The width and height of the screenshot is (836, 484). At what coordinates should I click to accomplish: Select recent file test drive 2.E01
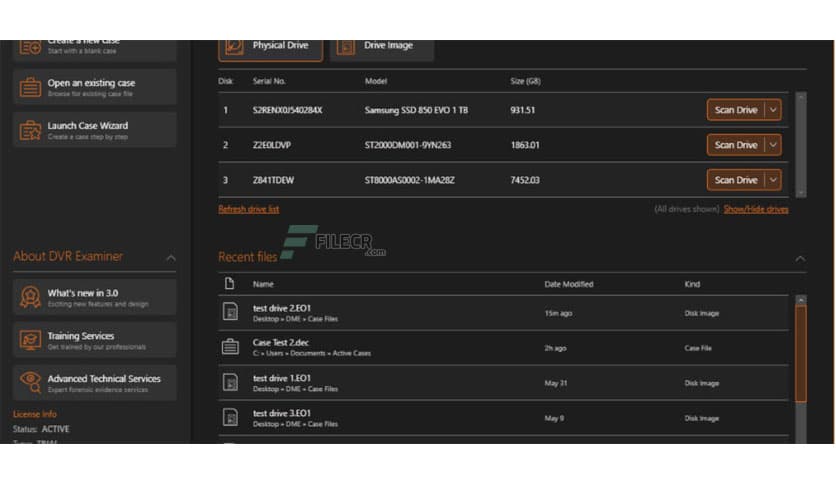pyautogui.click(x=503, y=313)
